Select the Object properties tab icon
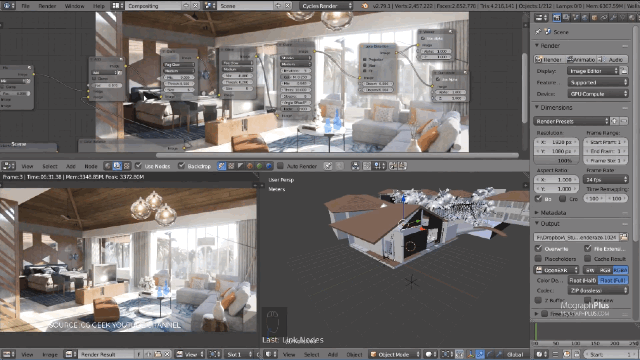This screenshot has height=360, width=640. tap(594, 18)
